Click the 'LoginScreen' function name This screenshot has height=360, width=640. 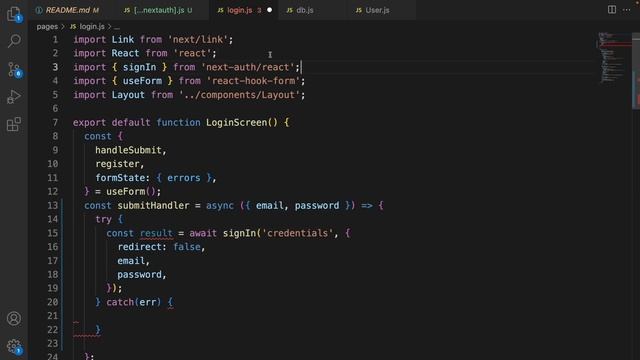tap(236, 122)
